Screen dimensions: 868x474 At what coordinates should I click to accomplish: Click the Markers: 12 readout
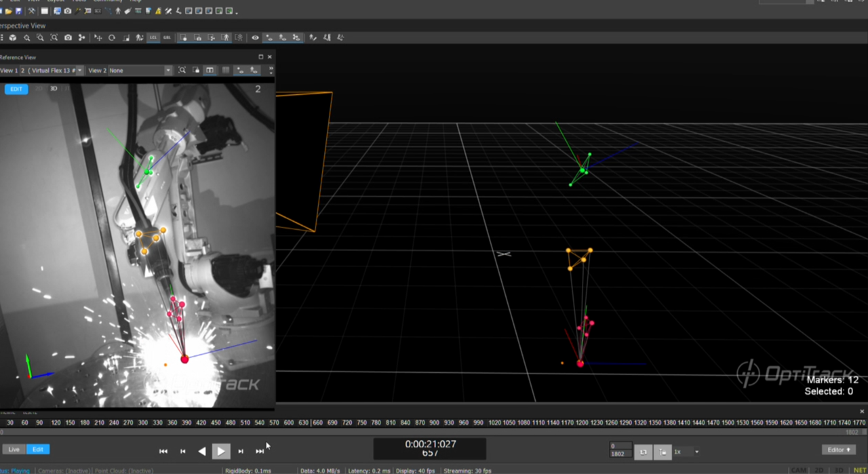[833, 380]
